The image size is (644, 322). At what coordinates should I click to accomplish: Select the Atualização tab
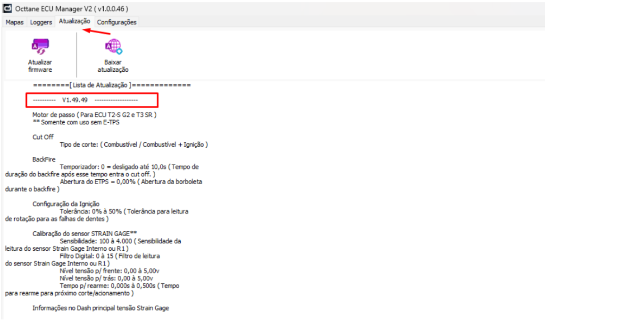pyautogui.click(x=75, y=22)
